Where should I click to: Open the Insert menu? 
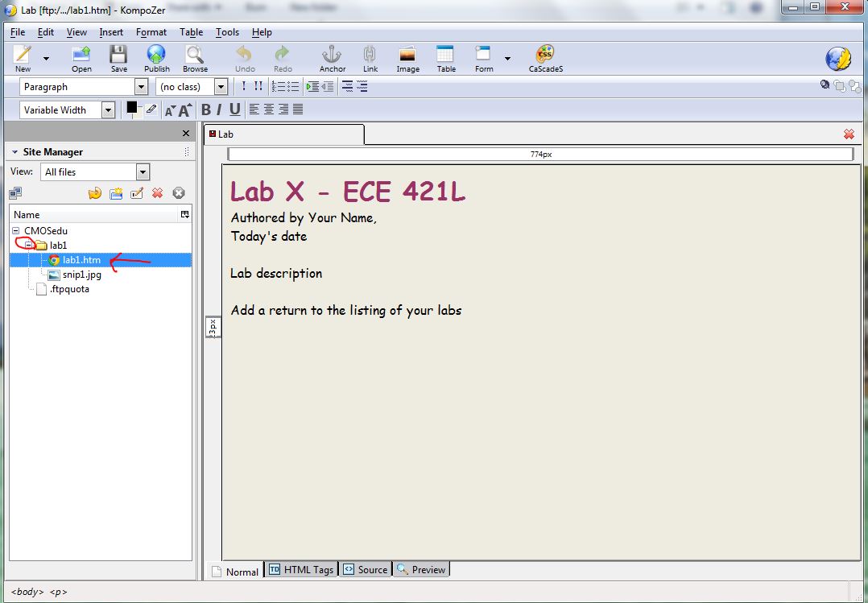[x=111, y=32]
